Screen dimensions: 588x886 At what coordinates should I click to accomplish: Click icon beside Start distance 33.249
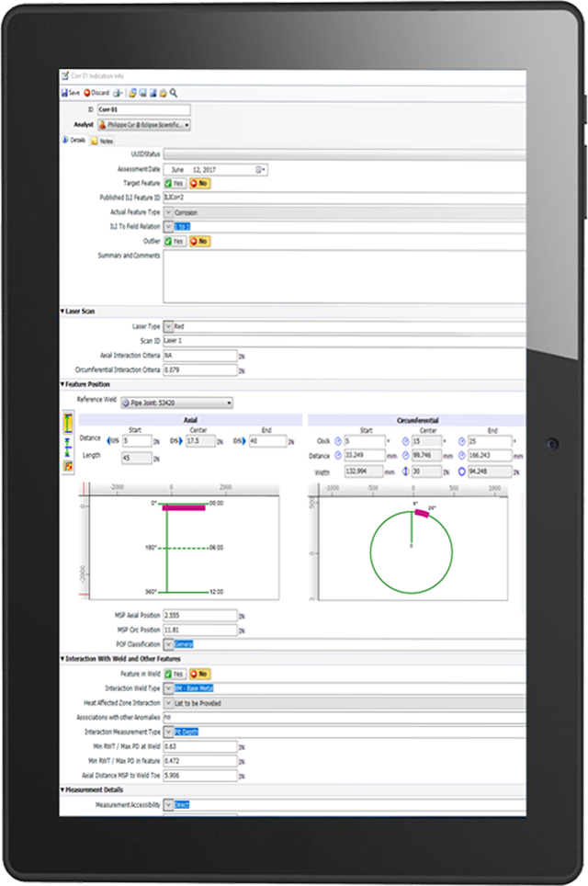(338, 456)
